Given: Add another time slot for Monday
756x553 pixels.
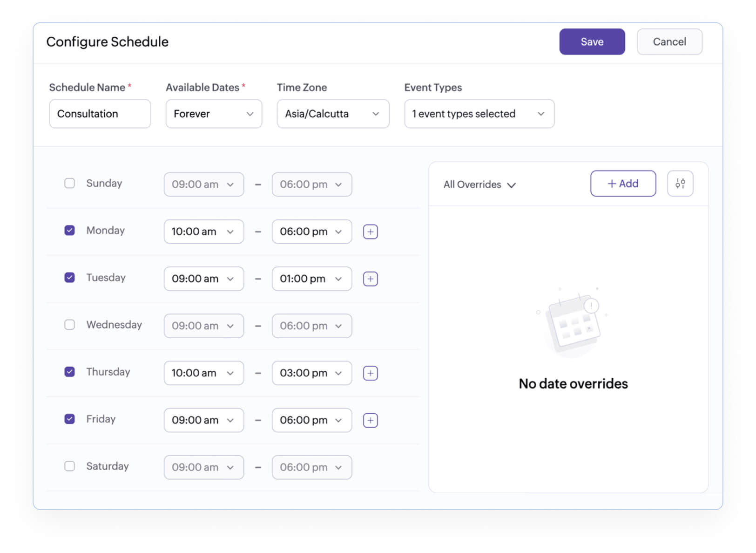Looking at the screenshot, I should (370, 232).
